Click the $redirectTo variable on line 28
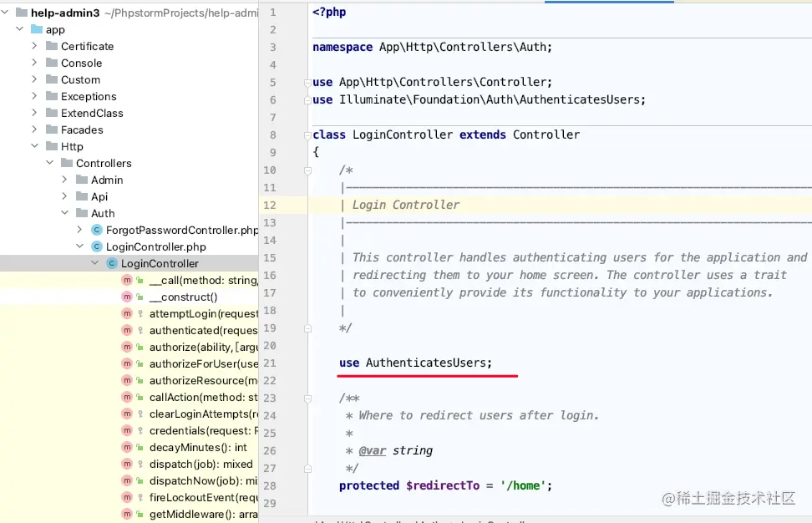Image resolution: width=812 pixels, height=523 pixels. (x=443, y=485)
